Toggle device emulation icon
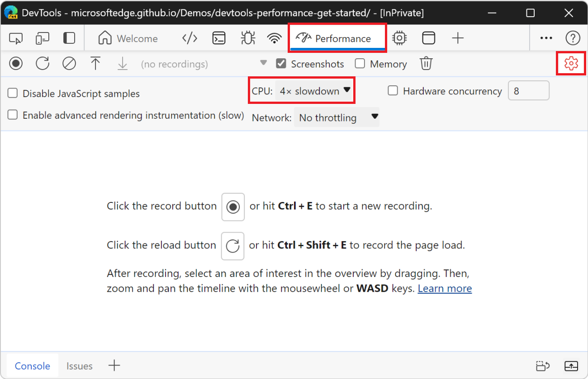Viewport: 588px width, 379px height. pos(43,38)
